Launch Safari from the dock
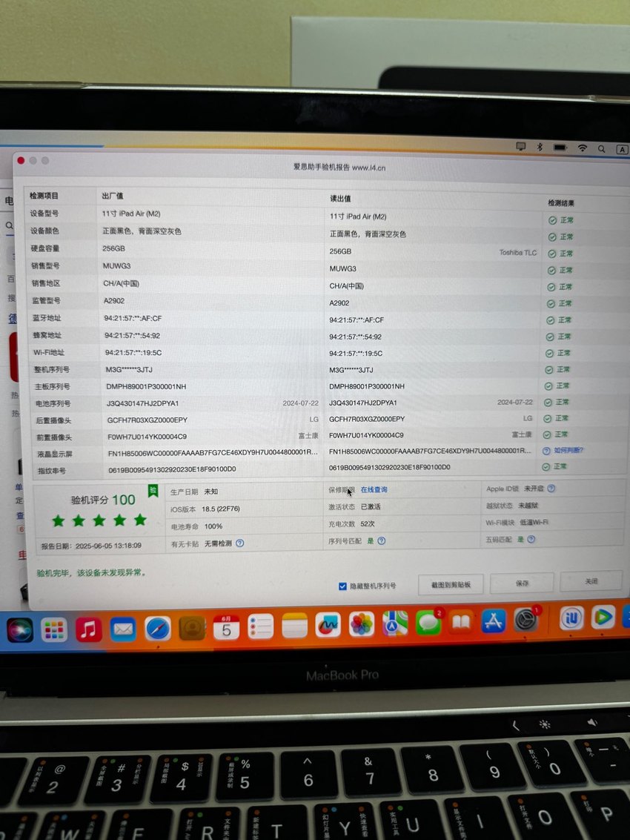The height and width of the screenshot is (840, 630). [158, 629]
